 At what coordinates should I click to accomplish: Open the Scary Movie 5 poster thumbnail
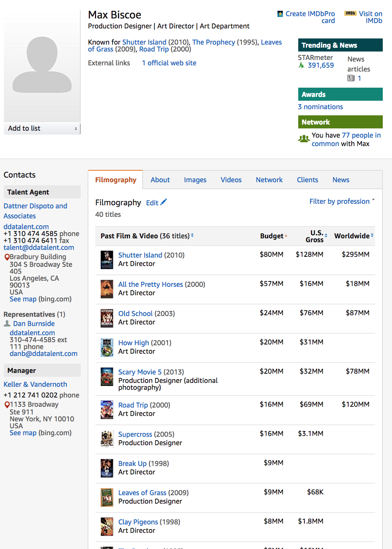click(x=107, y=377)
